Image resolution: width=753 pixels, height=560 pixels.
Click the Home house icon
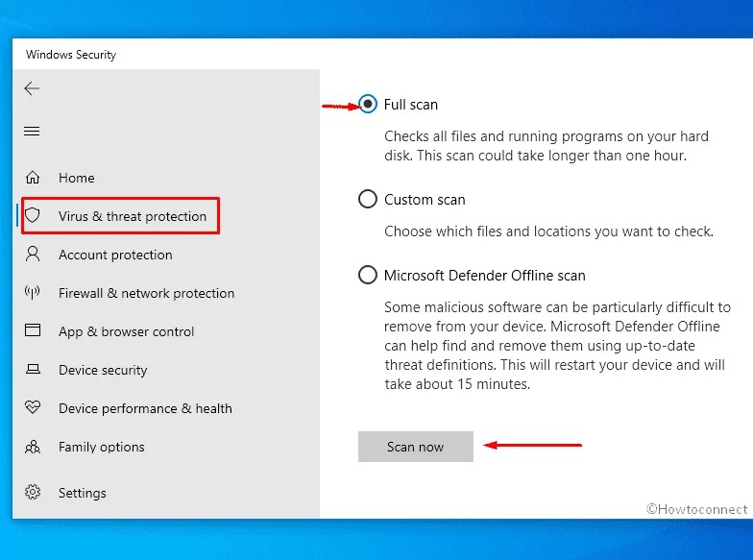[x=33, y=177]
